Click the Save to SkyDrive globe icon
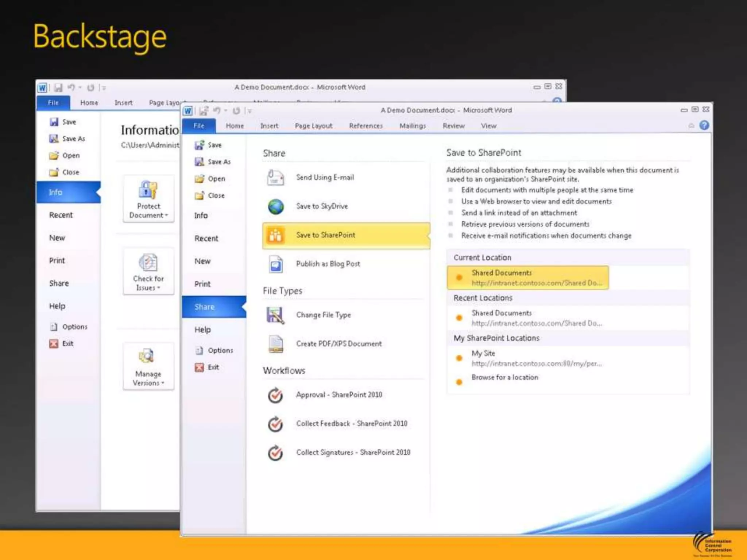 tap(276, 206)
